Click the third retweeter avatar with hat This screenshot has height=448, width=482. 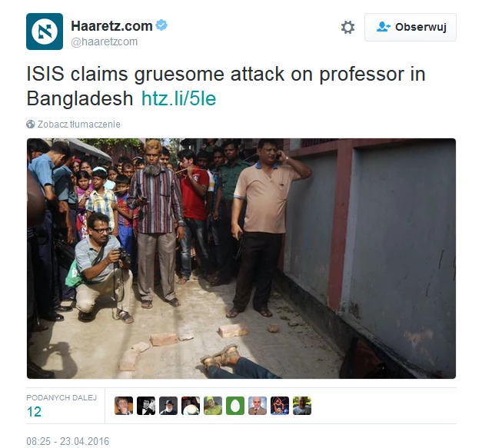(168, 406)
